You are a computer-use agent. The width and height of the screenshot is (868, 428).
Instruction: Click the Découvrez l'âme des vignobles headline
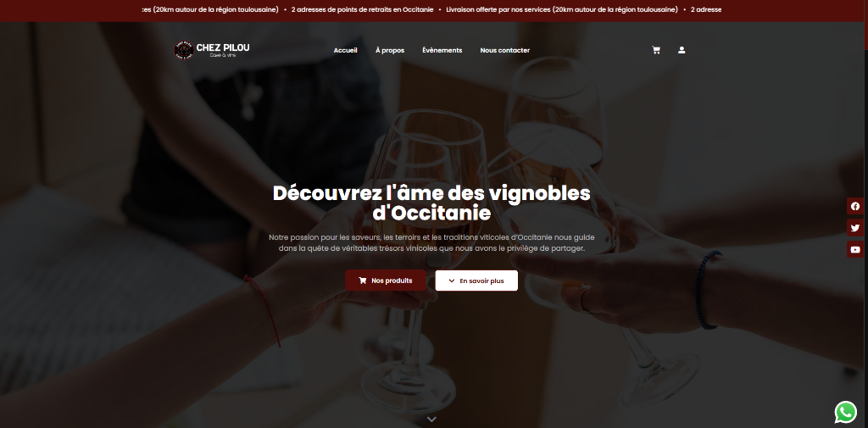tap(431, 203)
